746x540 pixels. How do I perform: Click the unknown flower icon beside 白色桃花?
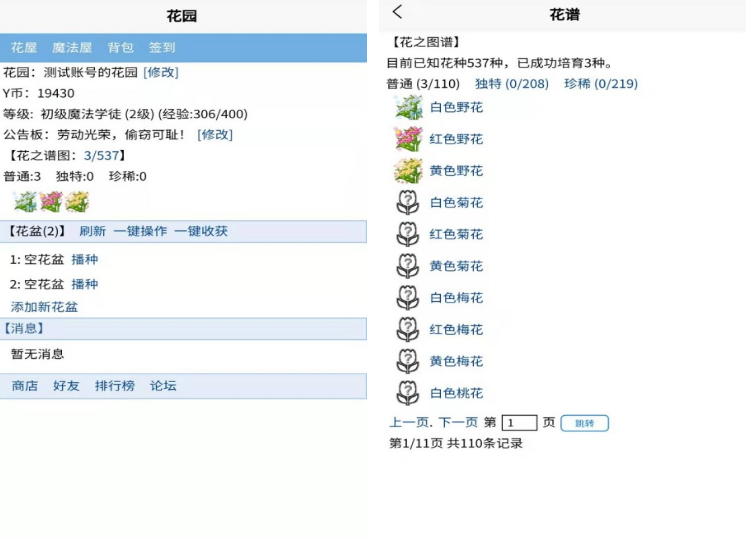[x=408, y=393]
